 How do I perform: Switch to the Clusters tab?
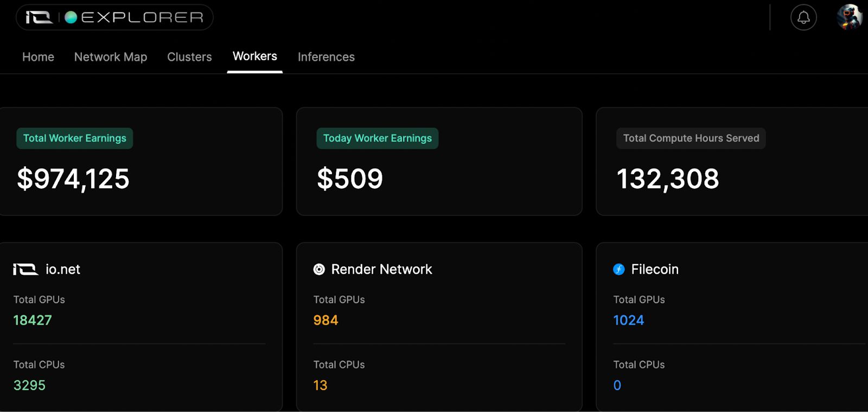tap(189, 57)
